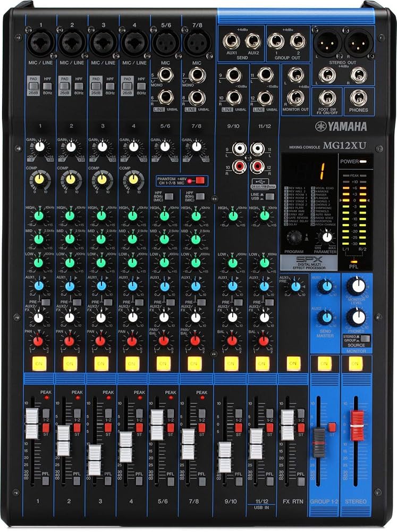The height and width of the screenshot is (532, 397).
Task: Select the yellow COMP knob on channel 2
Action: 70,179
